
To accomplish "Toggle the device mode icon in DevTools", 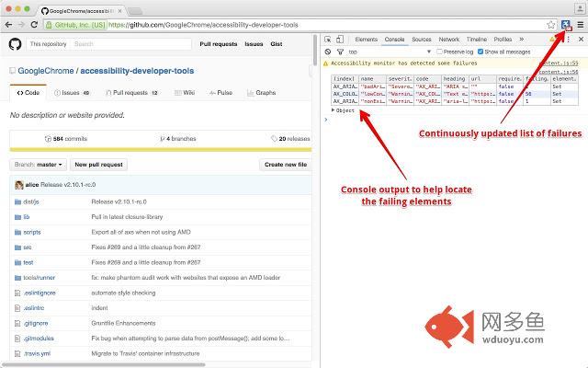I will [x=340, y=39].
